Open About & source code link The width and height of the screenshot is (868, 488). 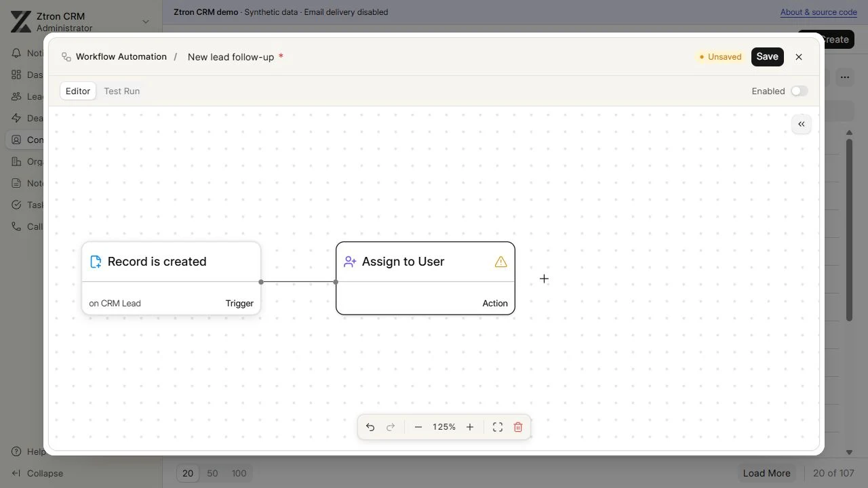point(818,12)
